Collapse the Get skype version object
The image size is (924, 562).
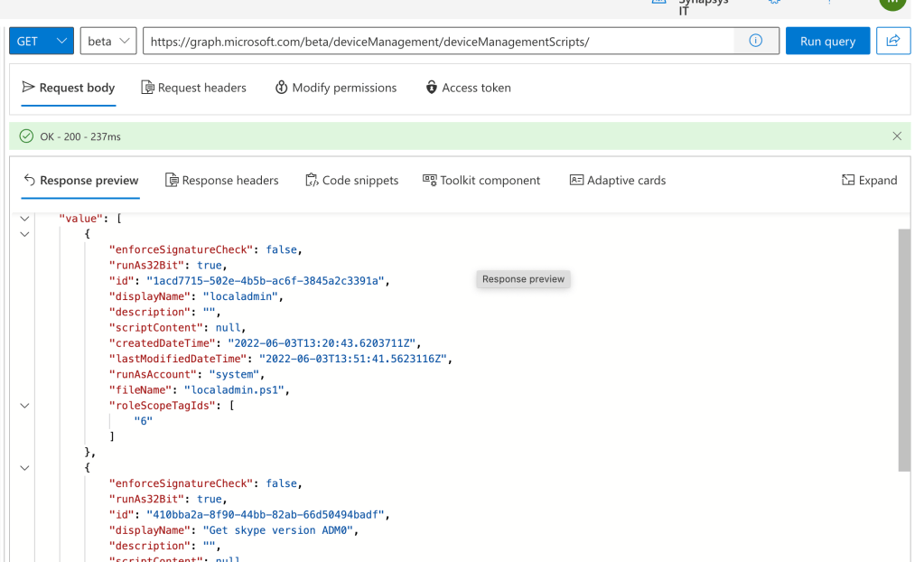tap(24, 468)
